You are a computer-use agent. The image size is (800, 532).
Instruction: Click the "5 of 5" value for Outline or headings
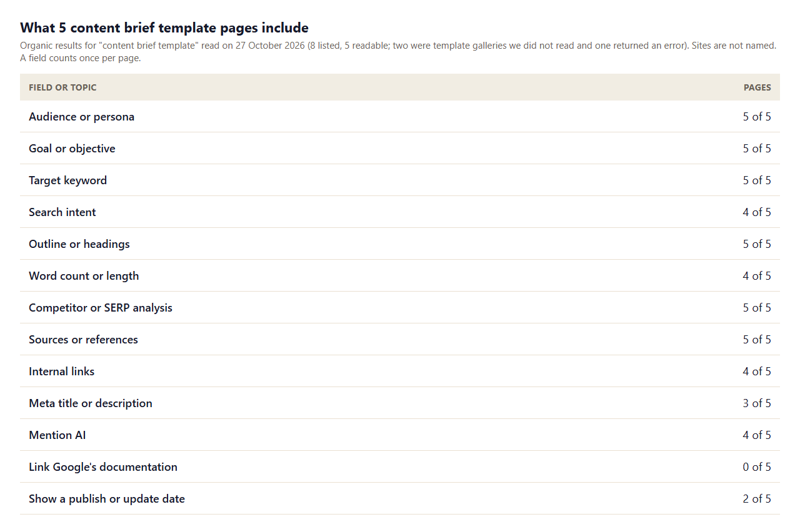click(x=757, y=244)
